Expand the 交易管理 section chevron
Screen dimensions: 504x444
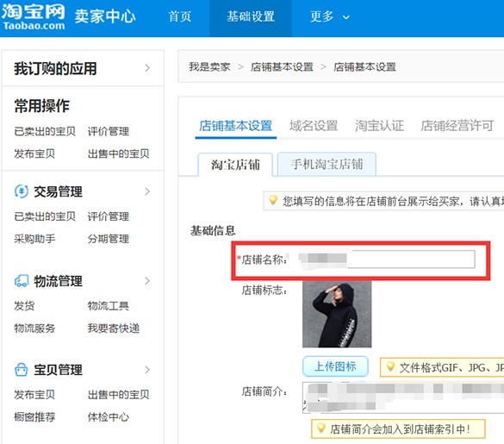coord(147,191)
